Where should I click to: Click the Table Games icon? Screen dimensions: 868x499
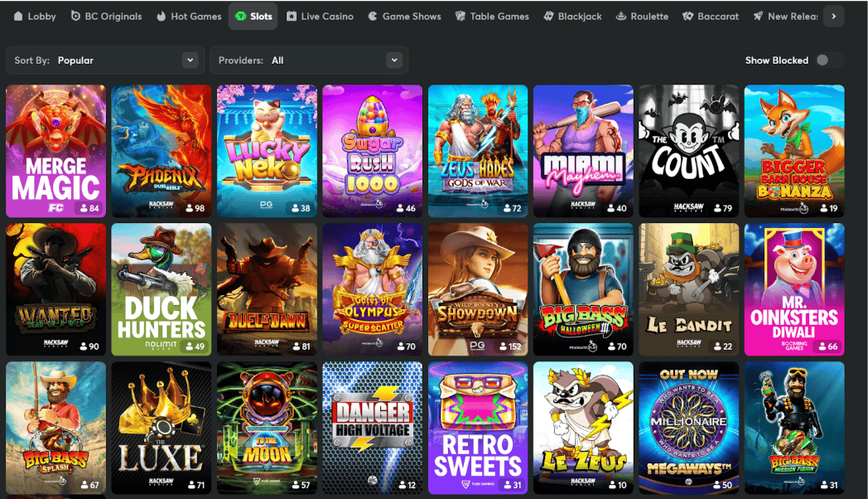(x=461, y=16)
